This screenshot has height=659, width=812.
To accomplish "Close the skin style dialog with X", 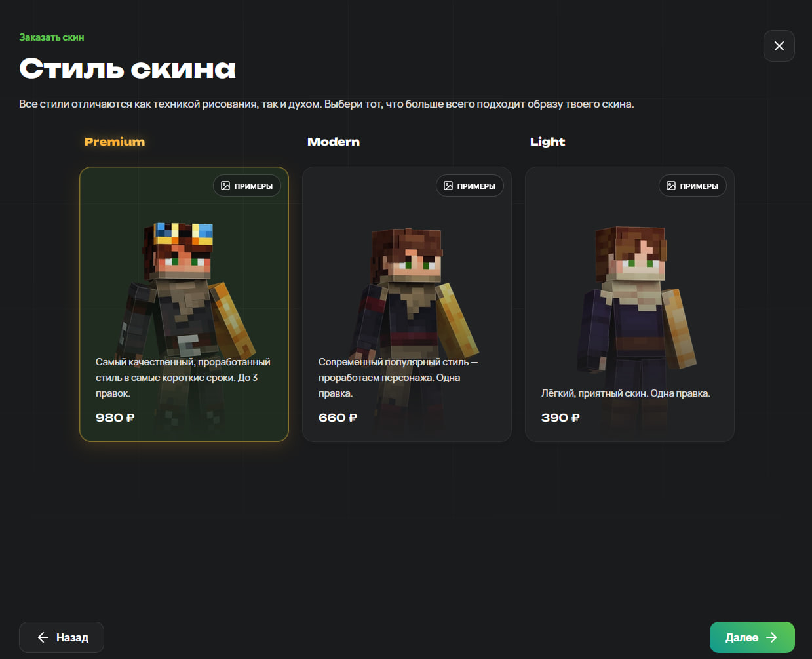I will click(779, 46).
